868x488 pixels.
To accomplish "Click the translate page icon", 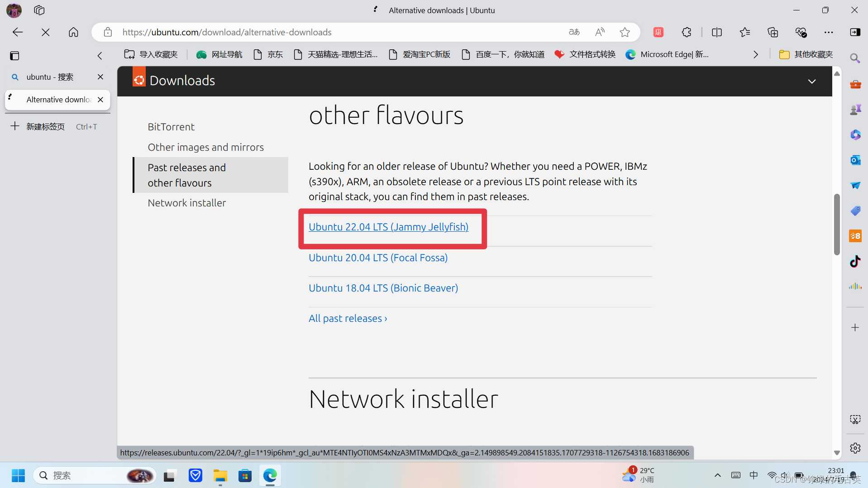I will tap(574, 32).
